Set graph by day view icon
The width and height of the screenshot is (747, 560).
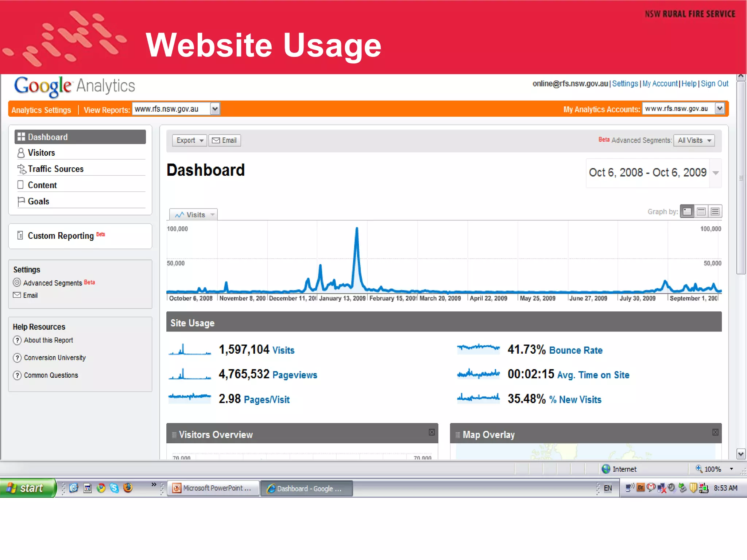click(x=687, y=211)
